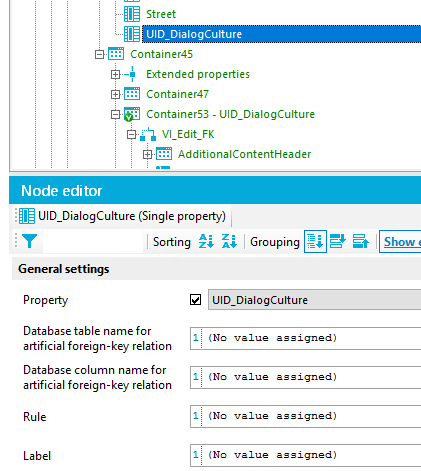The height and width of the screenshot is (471, 421).
Task: Click the Grouping label in toolbar
Action: (x=275, y=242)
